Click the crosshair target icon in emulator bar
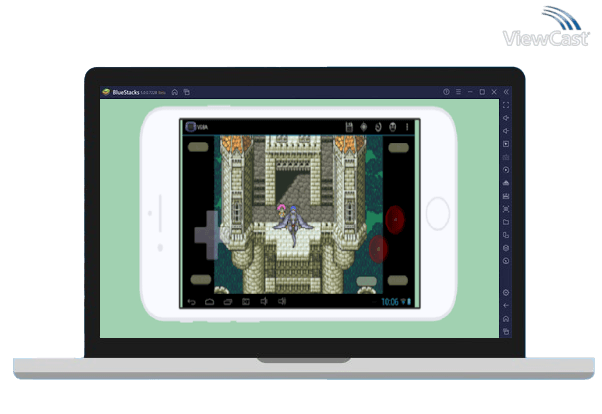Image resolution: width=602 pixels, height=414 pixels. (363, 127)
